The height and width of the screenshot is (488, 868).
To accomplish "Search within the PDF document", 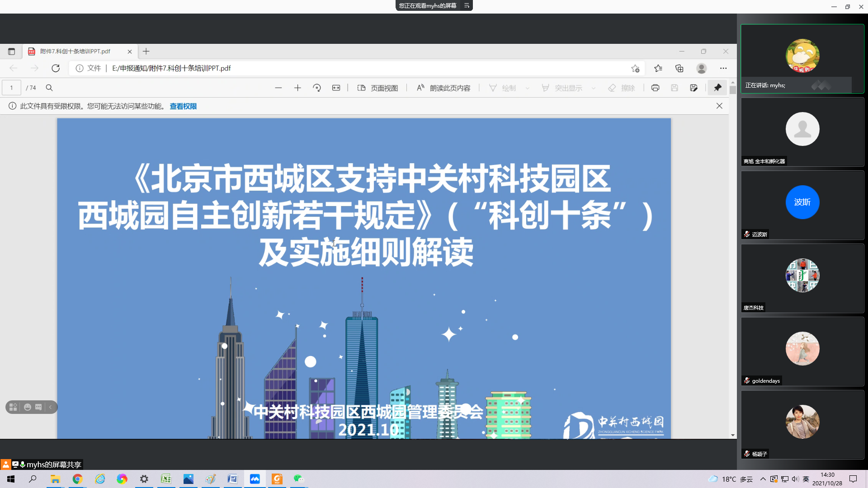I will pos(49,88).
